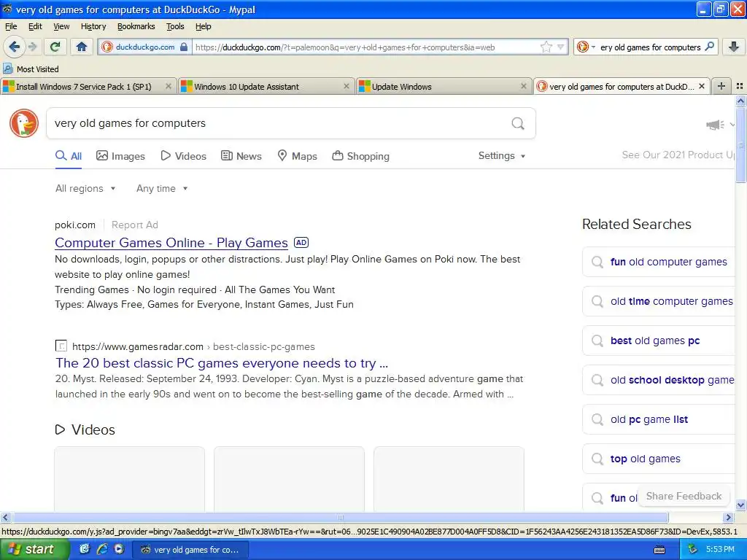Open the Edit menu

35,26
